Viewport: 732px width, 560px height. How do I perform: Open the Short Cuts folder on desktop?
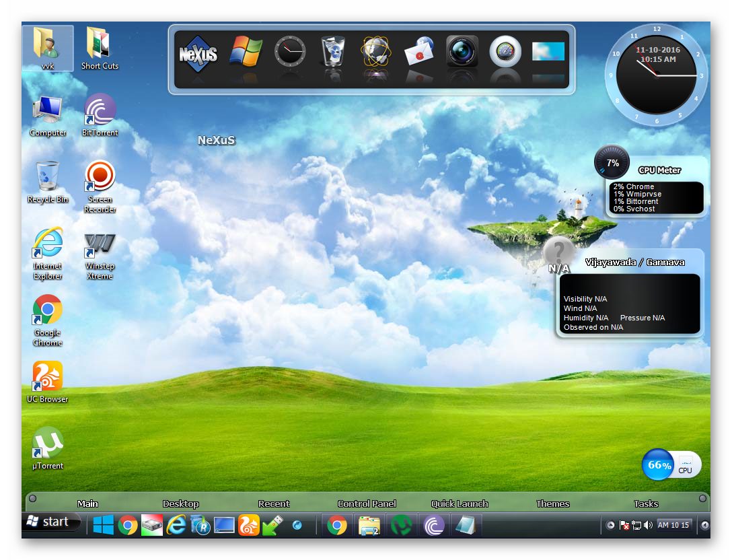pyautogui.click(x=100, y=48)
